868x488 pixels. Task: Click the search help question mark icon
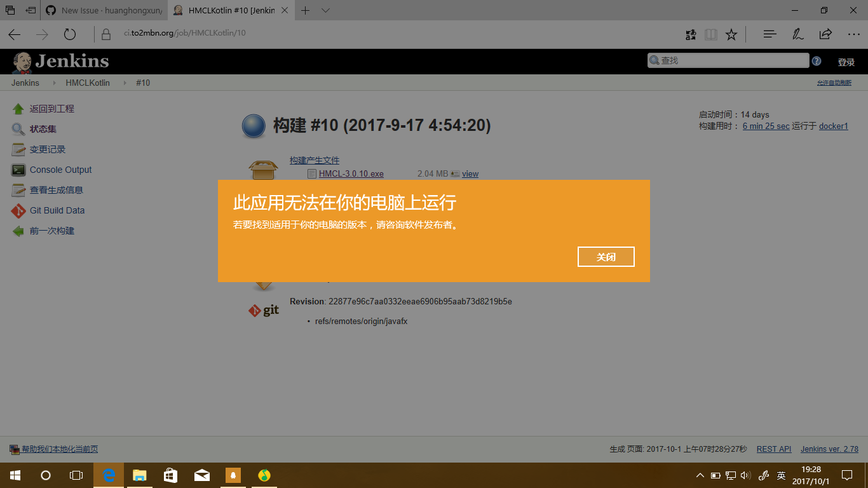[x=817, y=61]
